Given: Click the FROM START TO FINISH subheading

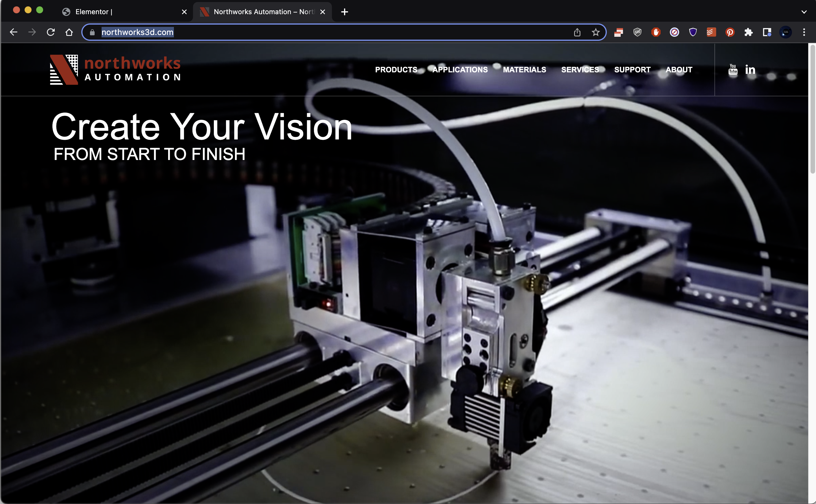Looking at the screenshot, I should 149,154.
